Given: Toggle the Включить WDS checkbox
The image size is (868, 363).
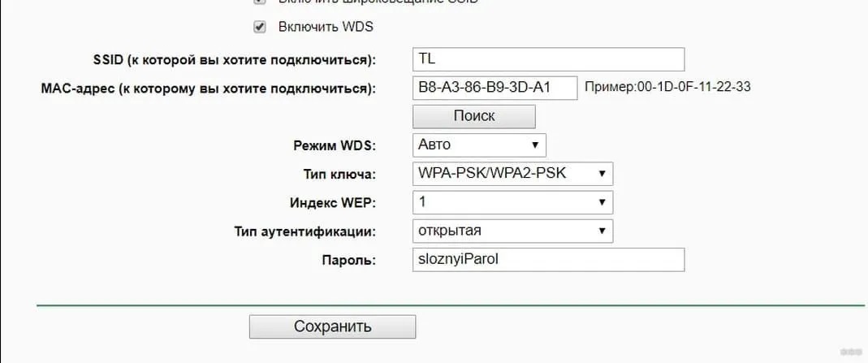Looking at the screenshot, I should click(260, 27).
